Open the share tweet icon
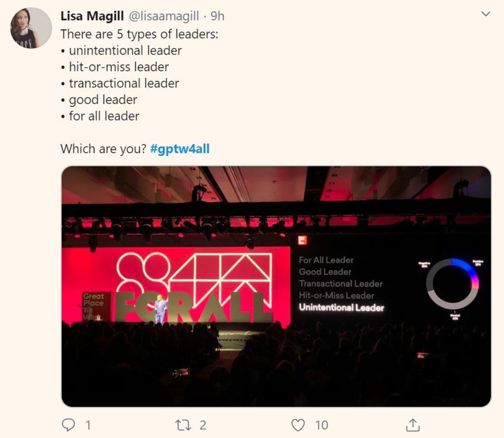The image size is (504, 438). pos(413,425)
